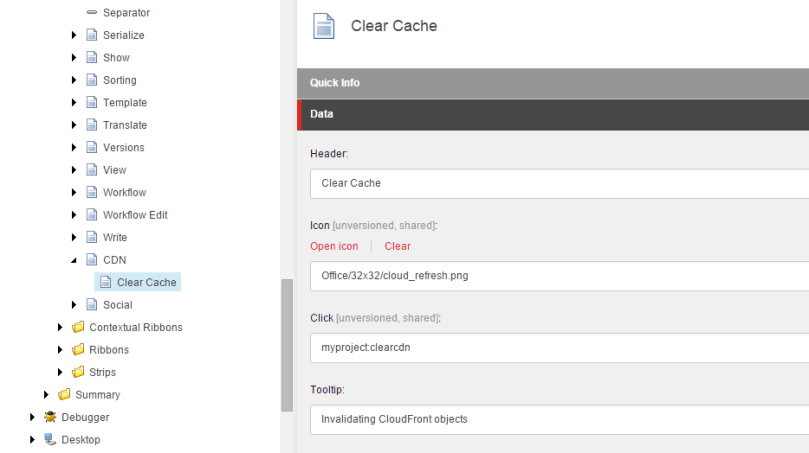Collapse the CDN tree node
This screenshot has height=453, width=809.
click(74, 260)
